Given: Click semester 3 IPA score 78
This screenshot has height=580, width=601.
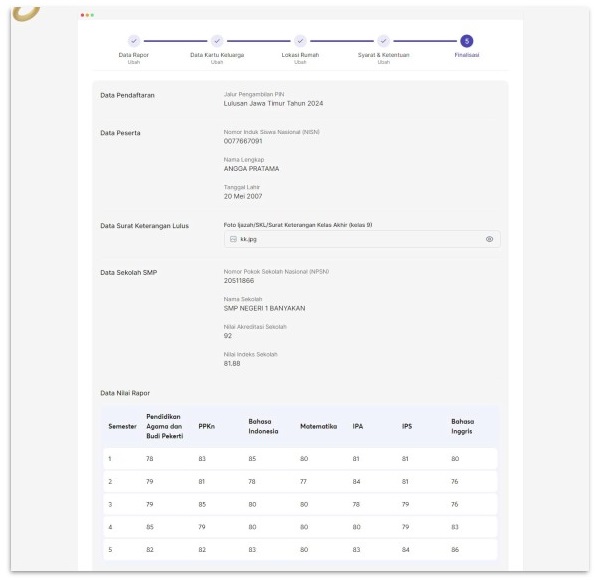Looking at the screenshot, I should [x=356, y=504].
